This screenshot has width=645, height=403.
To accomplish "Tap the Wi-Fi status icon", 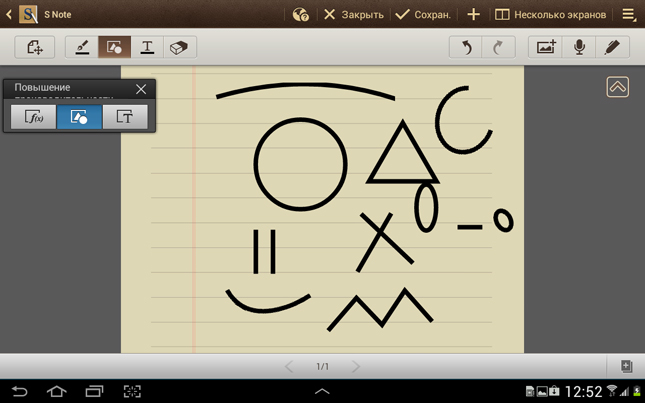I will click(612, 391).
